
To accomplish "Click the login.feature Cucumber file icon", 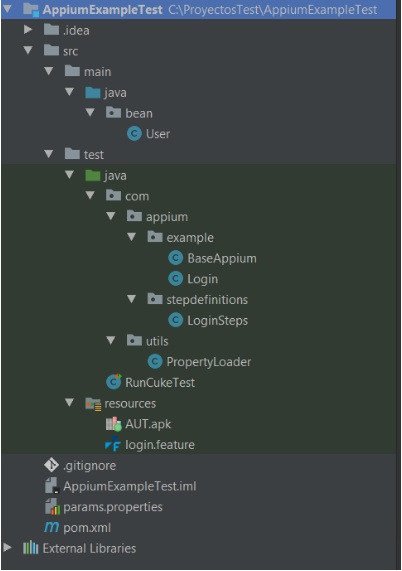I will click(113, 444).
